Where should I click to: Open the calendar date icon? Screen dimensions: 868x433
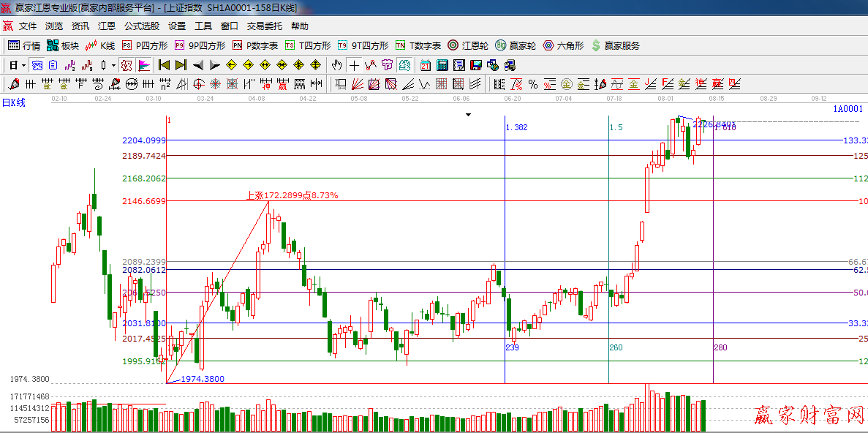[x=425, y=65]
